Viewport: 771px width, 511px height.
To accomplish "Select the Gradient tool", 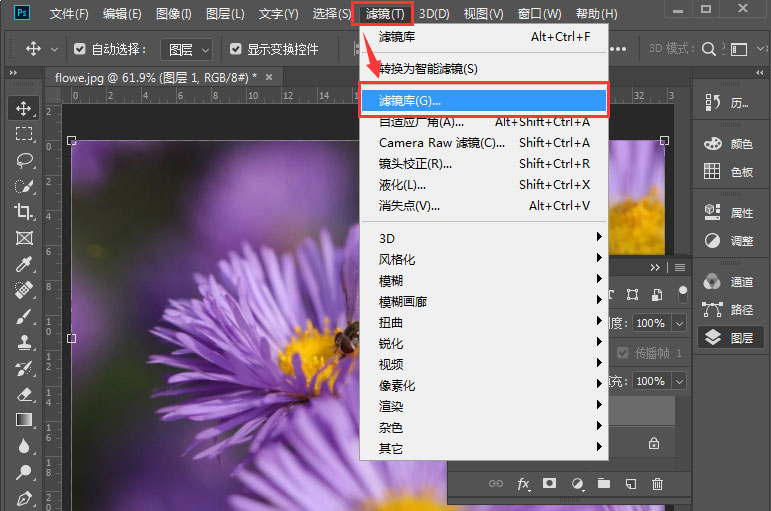I will [x=23, y=420].
